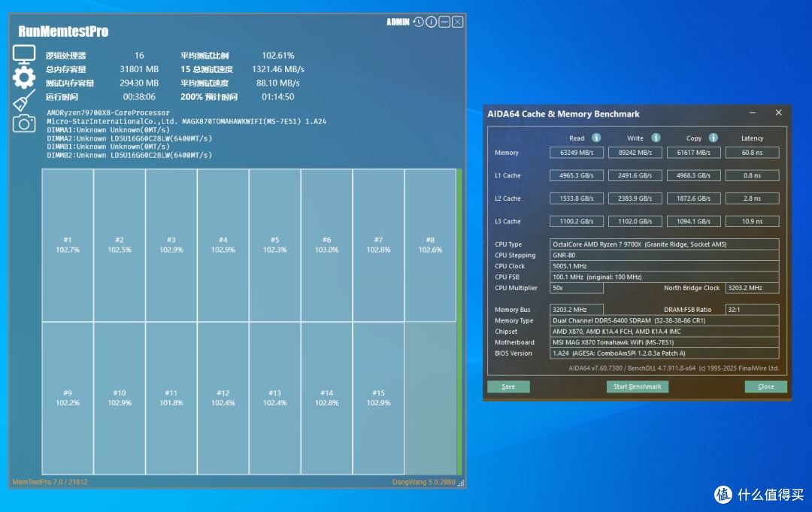Select memtest tile #15
The height and width of the screenshot is (512, 812).
[x=378, y=398]
